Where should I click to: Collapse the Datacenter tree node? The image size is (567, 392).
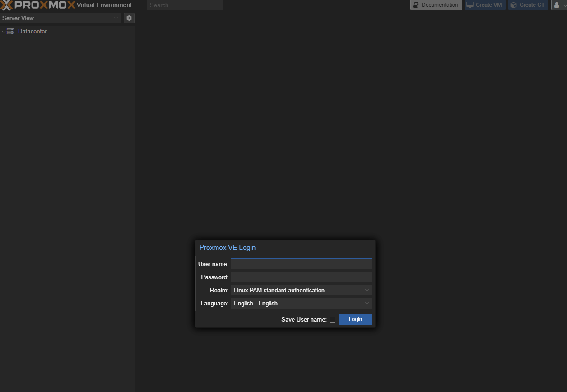point(3,31)
